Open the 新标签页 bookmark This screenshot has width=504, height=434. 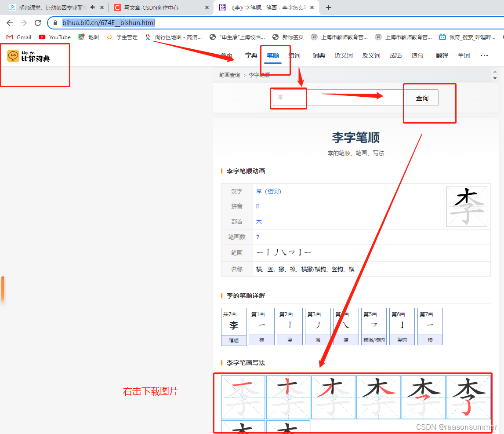point(288,37)
